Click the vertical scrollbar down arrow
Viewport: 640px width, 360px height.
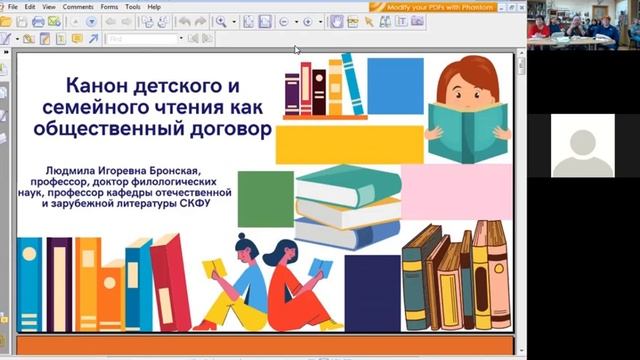coord(521,350)
